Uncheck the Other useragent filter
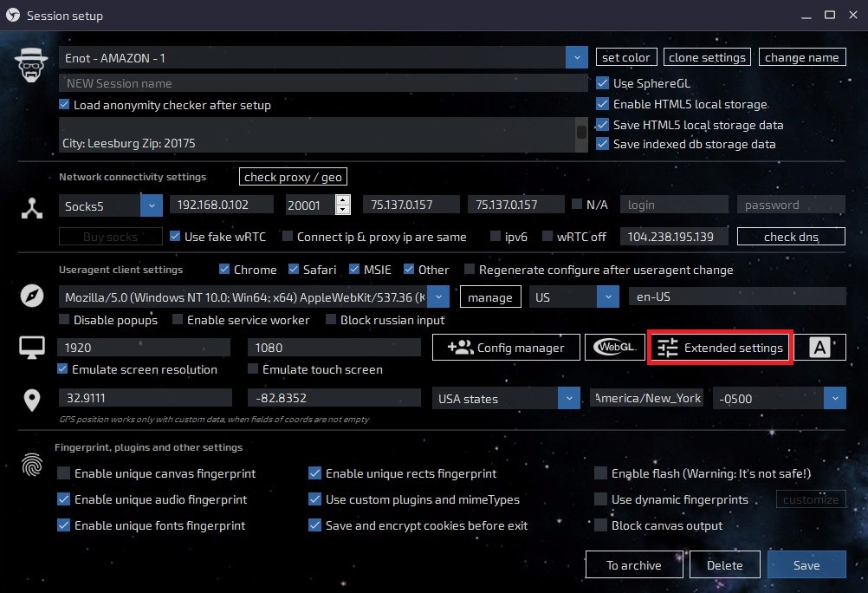Screen dimensions: 868x593 409,269
